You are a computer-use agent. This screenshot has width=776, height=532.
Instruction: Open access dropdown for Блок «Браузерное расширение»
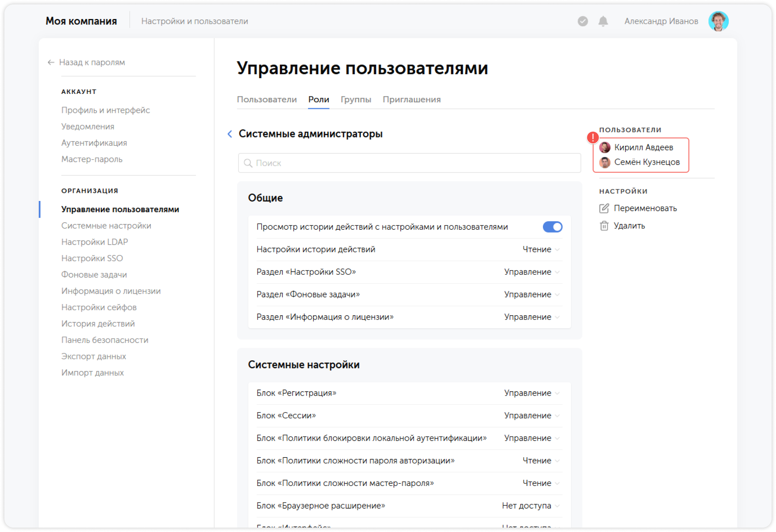[x=530, y=506]
